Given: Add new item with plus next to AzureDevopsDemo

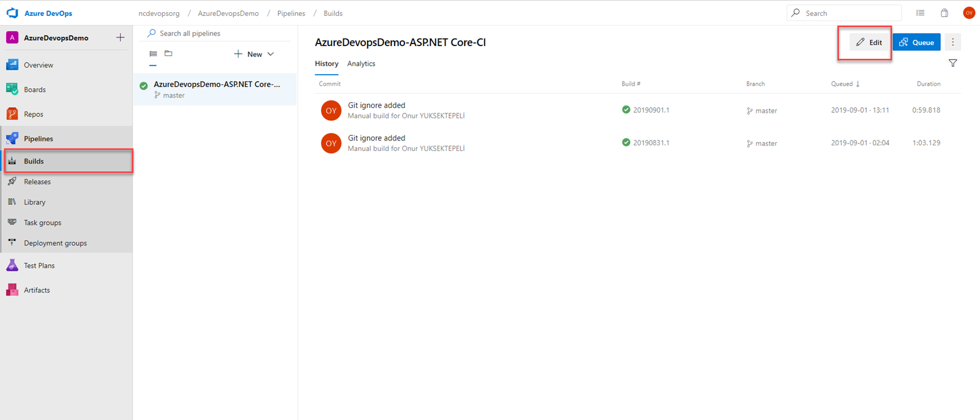Looking at the screenshot, I should (120, 37).
